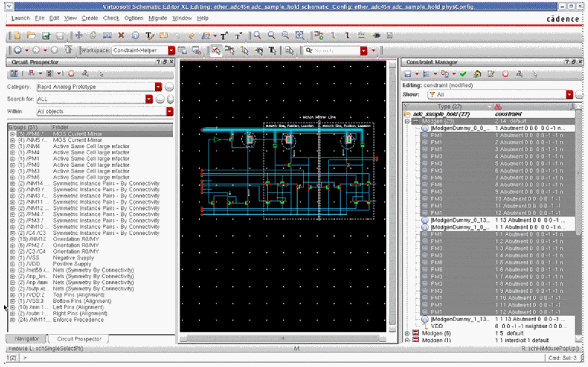Open the Migrate menu
The height and width of the screenshot is (367, 588).
pos(158,18)
